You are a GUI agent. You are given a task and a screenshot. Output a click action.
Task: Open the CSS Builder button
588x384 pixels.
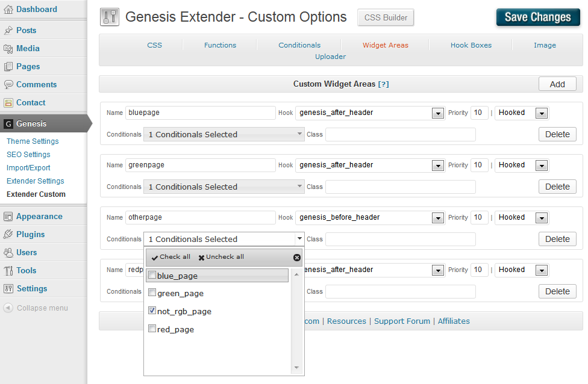(x=386, y=17)
